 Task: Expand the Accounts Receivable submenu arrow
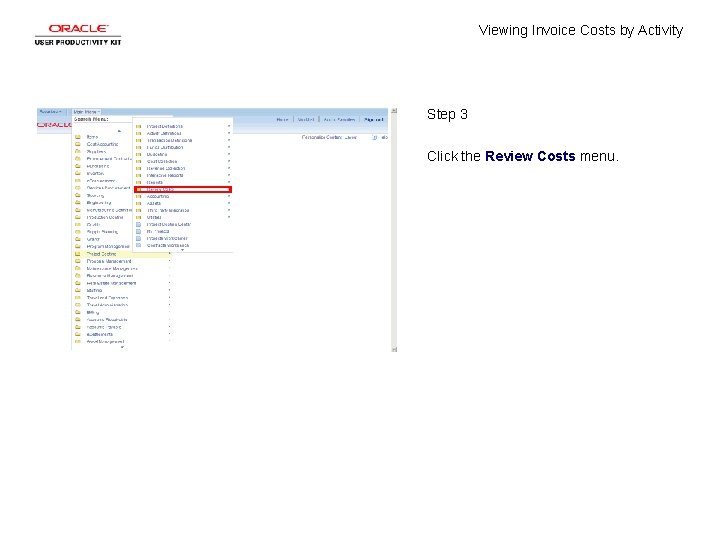tap(169, 320)
